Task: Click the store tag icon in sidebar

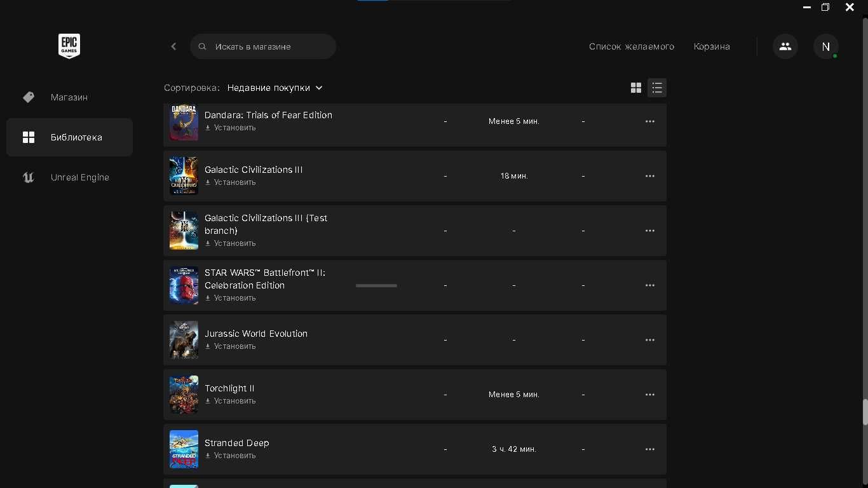Action: click(x=29, y=97)
